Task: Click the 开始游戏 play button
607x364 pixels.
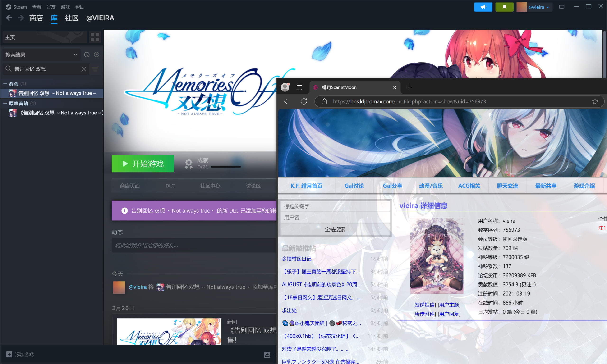Action: (x=143, y=164)
